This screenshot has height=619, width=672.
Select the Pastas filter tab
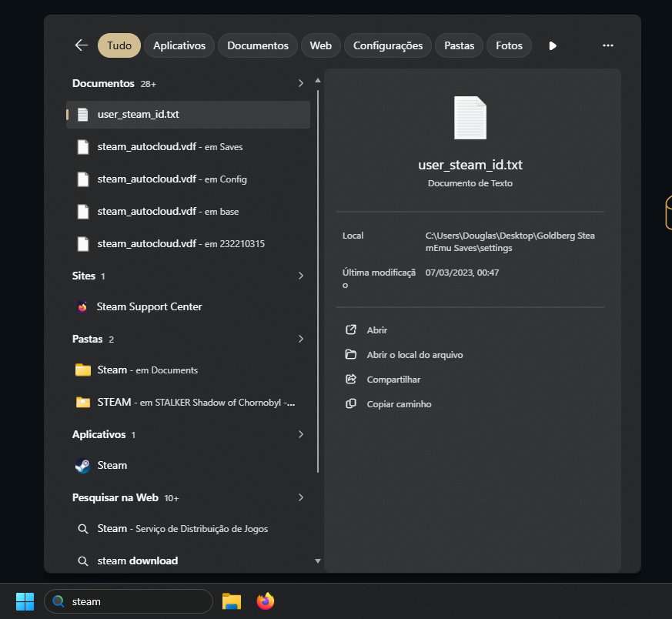459,45
